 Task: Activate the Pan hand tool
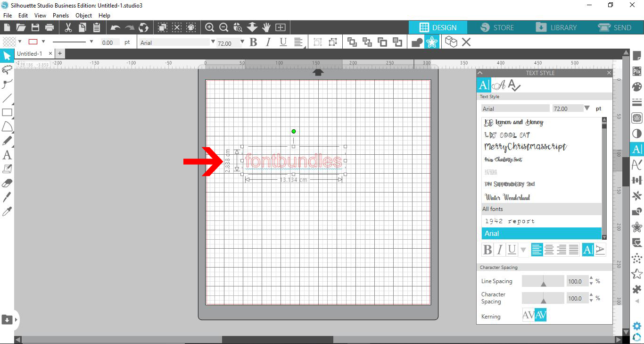[x=266, y=27]
